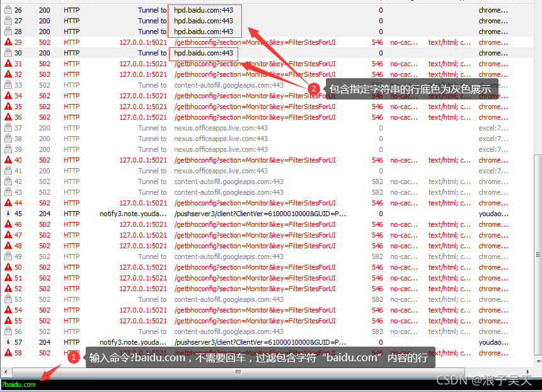Select 127.0.0.1:5021 host in session 54
Viewport: 542px width, 392px height.
[143, 310]
